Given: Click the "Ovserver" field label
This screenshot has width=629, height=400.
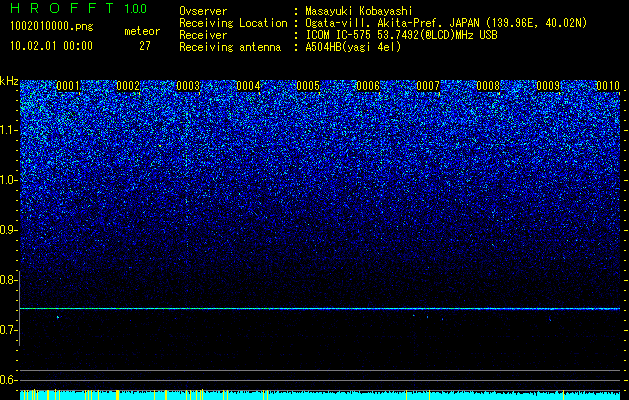Looking at the screenshot, I should point(203,12).
